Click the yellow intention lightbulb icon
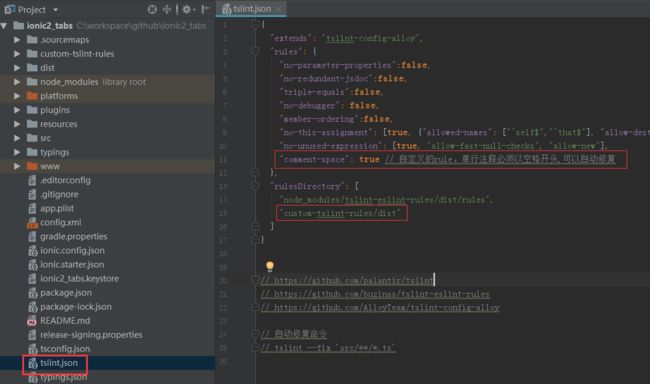Screen dimensions: 650x384 click(269, 266)
